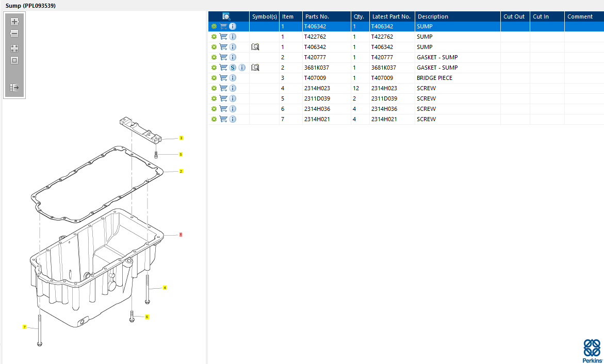604x364 pixels.
Task: Click 2314H023 in Parts No. column
Action: [317, 88]
